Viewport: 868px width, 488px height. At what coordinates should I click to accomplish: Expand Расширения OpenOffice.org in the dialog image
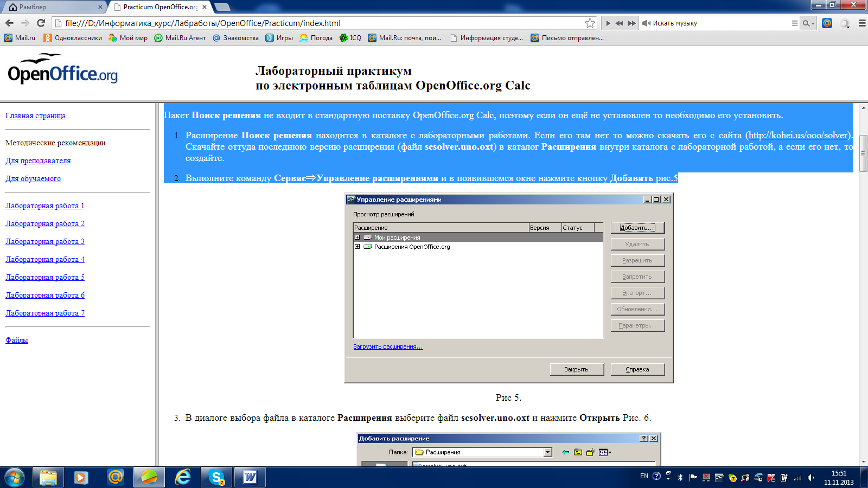coord(357,247)
